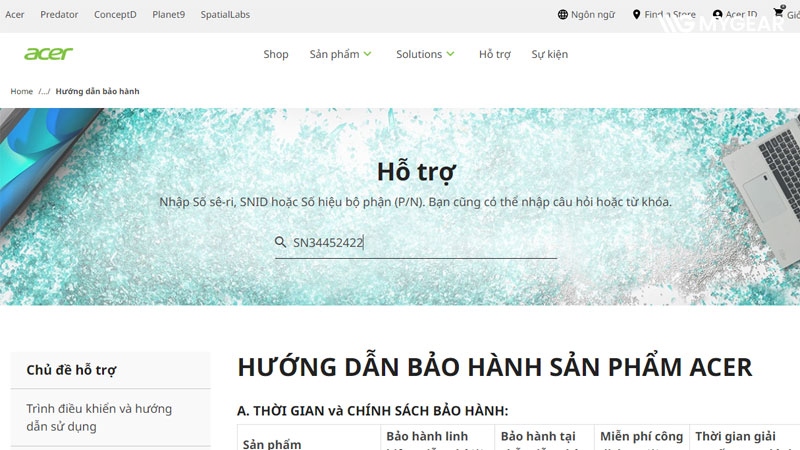Open the Shop menu item
The width and height of the screenshot is (800, 450).
point(276,54)
